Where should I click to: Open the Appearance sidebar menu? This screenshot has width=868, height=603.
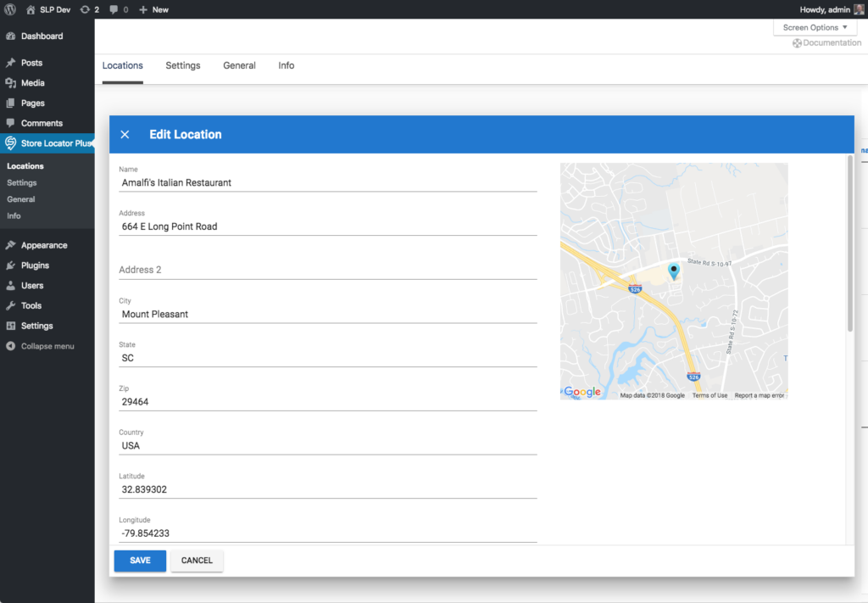pyautogui.click(x=43, y=245)
